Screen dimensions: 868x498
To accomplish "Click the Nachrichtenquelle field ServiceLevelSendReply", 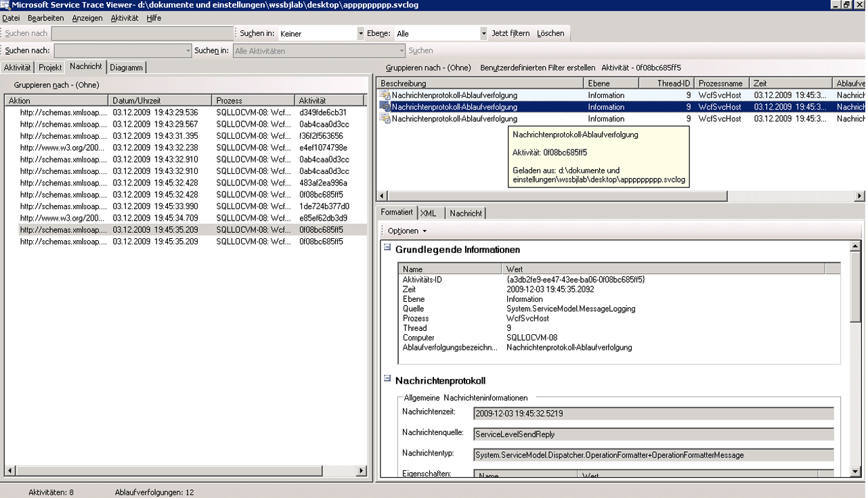I will click(653, 434).
